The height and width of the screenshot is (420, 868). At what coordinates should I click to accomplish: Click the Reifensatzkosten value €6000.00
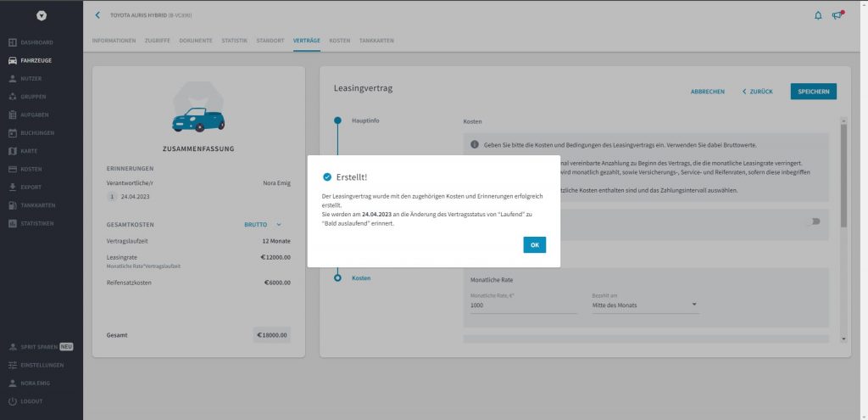(277, 283)
